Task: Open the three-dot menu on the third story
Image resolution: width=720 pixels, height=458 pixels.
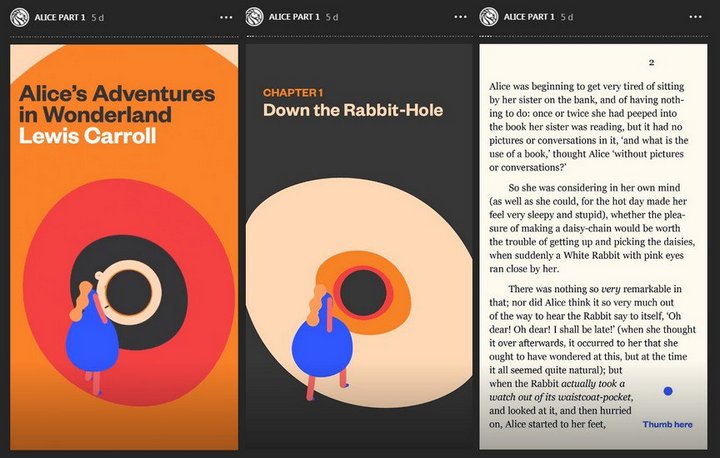Action: [x=695, y=17]
